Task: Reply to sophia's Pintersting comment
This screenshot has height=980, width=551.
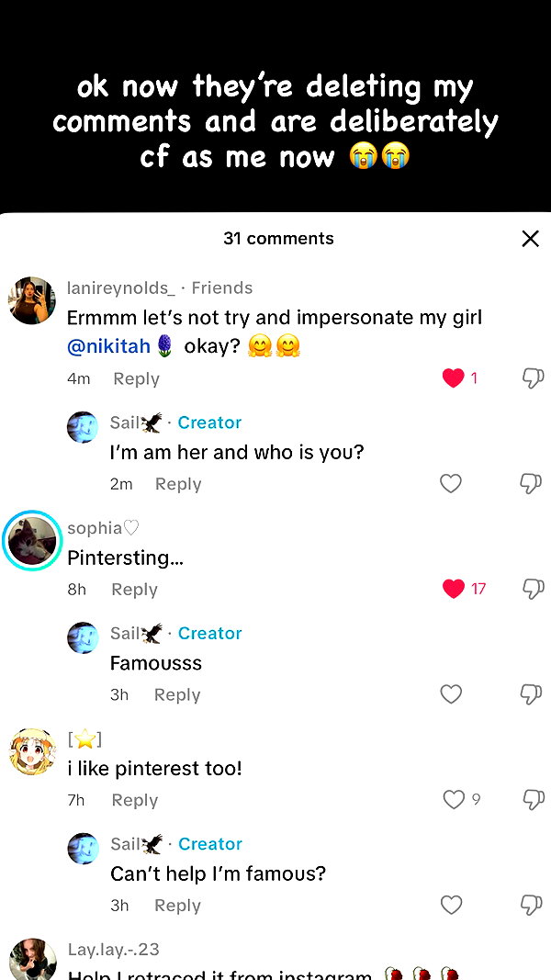Action: [134, 590]
